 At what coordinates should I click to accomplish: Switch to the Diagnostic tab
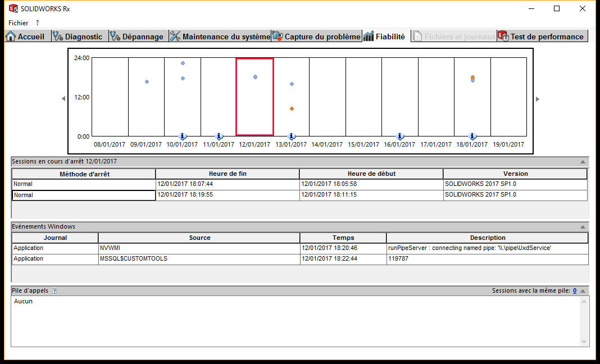pos(78,37)
